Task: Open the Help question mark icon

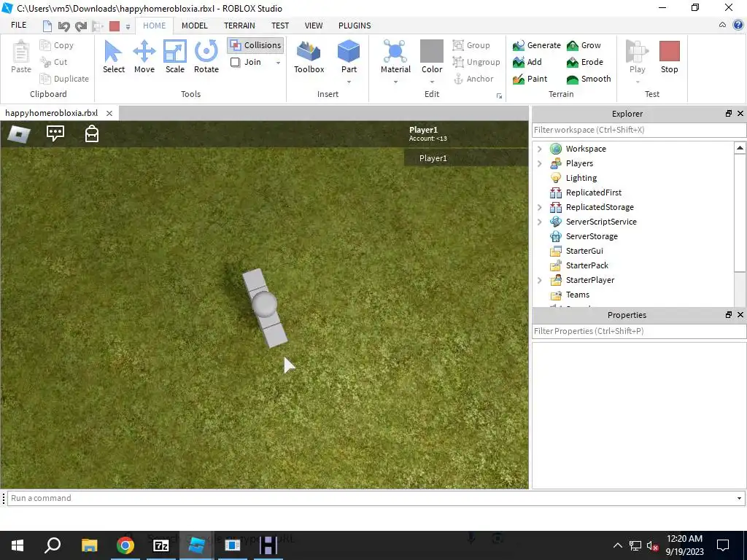Action: point(738,26)
